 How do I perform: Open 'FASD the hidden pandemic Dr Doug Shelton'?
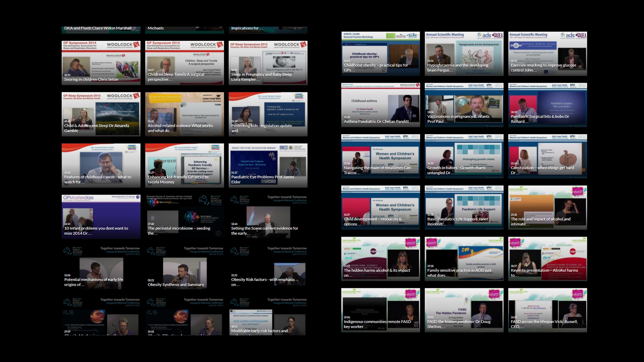tap(464, 310)
